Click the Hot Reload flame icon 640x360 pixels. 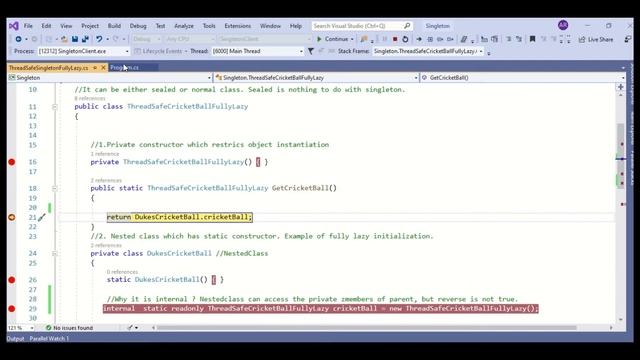tap(364, 39)
